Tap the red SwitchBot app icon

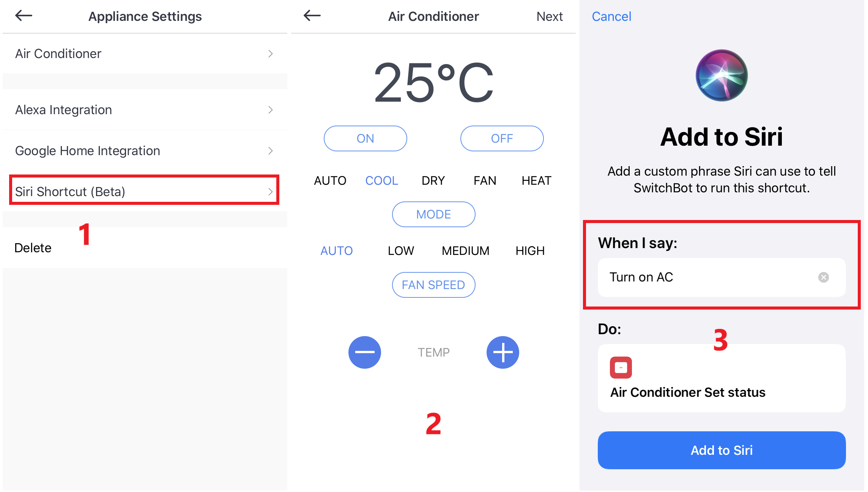pos(621,368)
